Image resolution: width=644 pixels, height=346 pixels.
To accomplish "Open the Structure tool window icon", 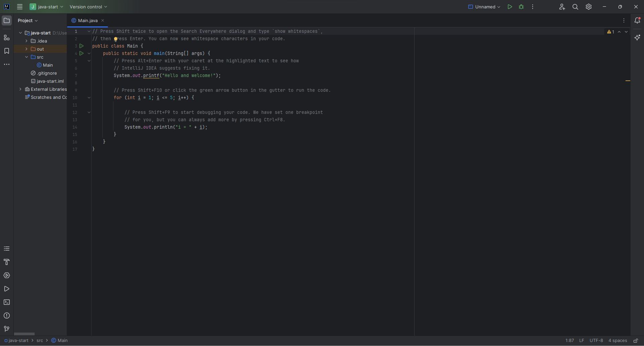I will point(7,38).
